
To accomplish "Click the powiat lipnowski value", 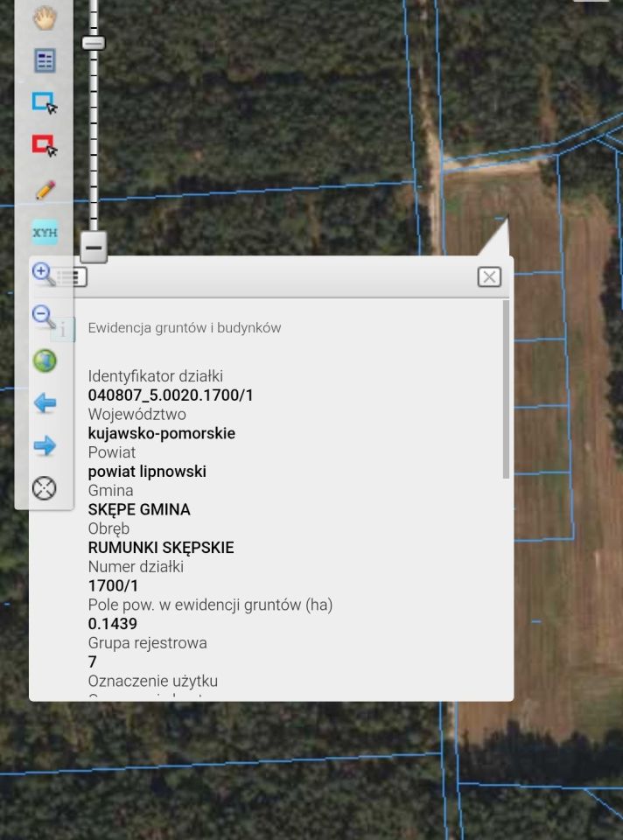I will click(x=147, y=472).
